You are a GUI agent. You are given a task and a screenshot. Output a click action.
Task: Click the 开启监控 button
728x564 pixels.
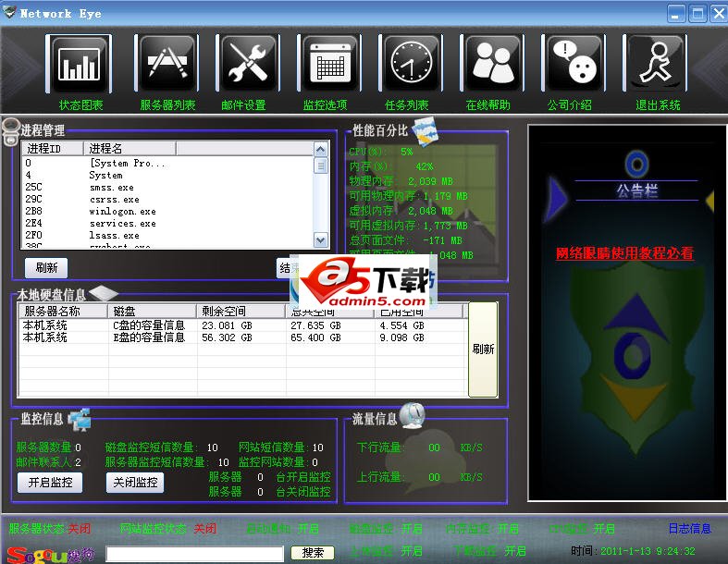pyautogui.click(x=50, y=483)
